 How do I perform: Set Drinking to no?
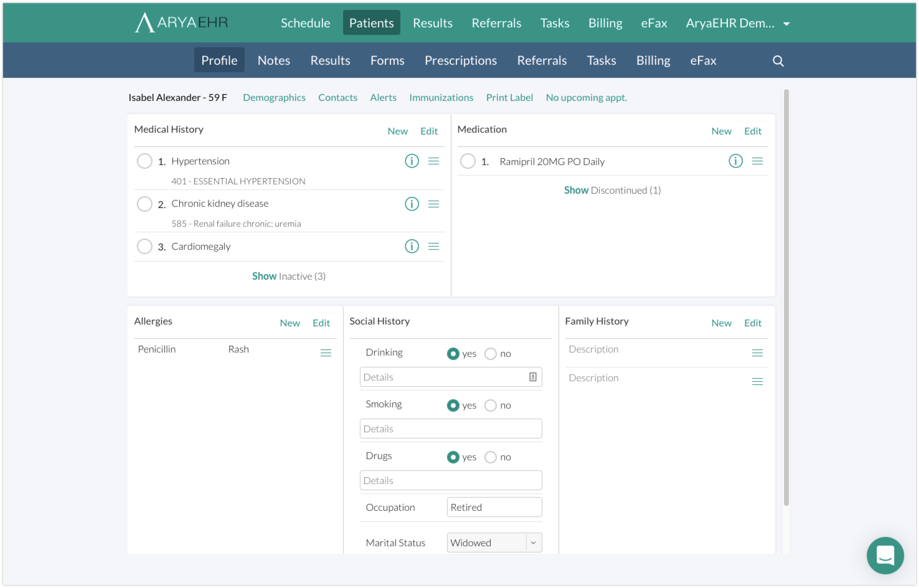[x=490, y=354]
